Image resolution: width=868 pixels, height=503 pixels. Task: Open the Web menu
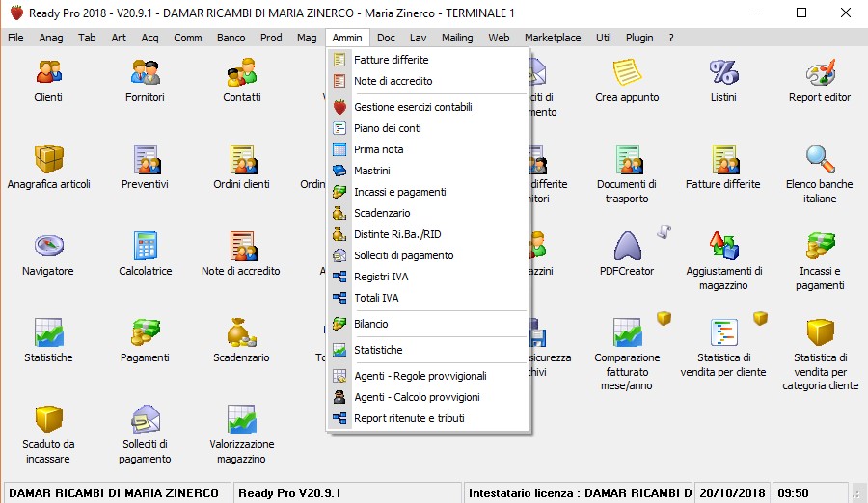(499, 38)
